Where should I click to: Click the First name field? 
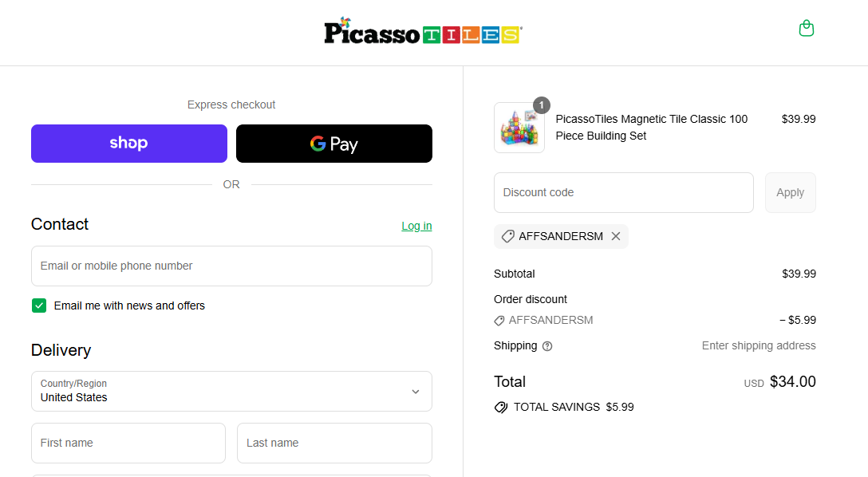point(128,443)
